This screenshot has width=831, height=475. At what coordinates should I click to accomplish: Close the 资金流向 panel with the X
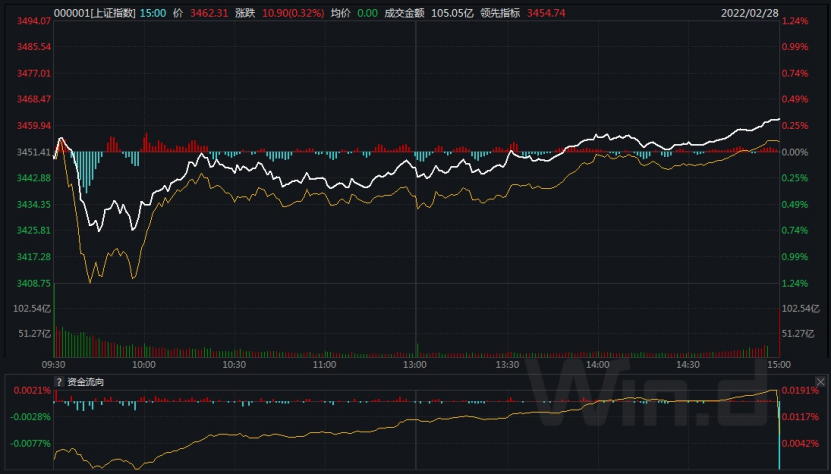pyautogui.click(x=820, y=382)
